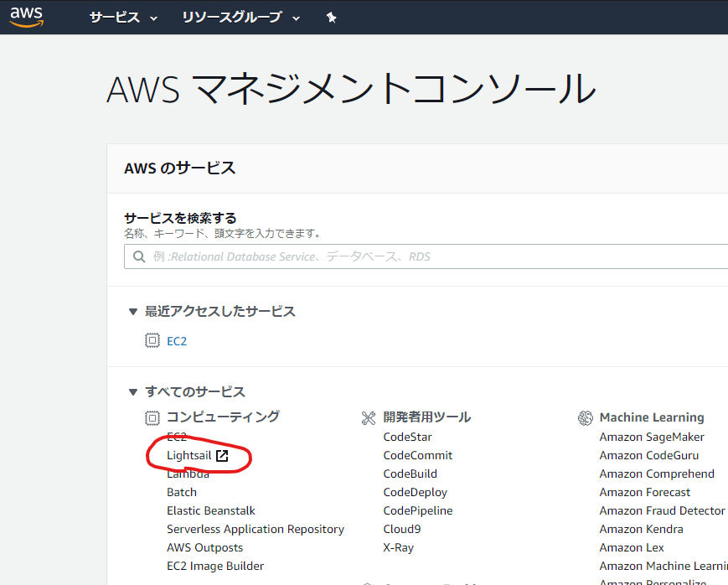Click the magnifier icon in search box

point(139,256)
